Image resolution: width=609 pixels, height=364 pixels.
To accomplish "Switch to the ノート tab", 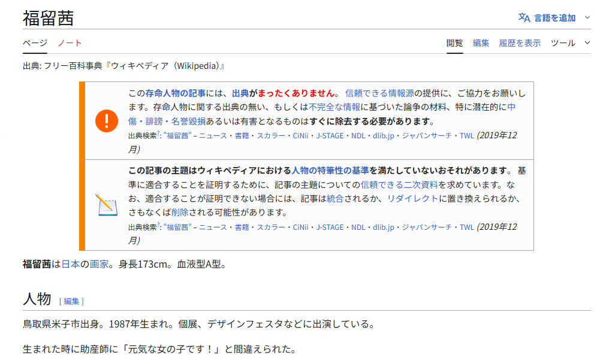I will [x=70, y=43].
